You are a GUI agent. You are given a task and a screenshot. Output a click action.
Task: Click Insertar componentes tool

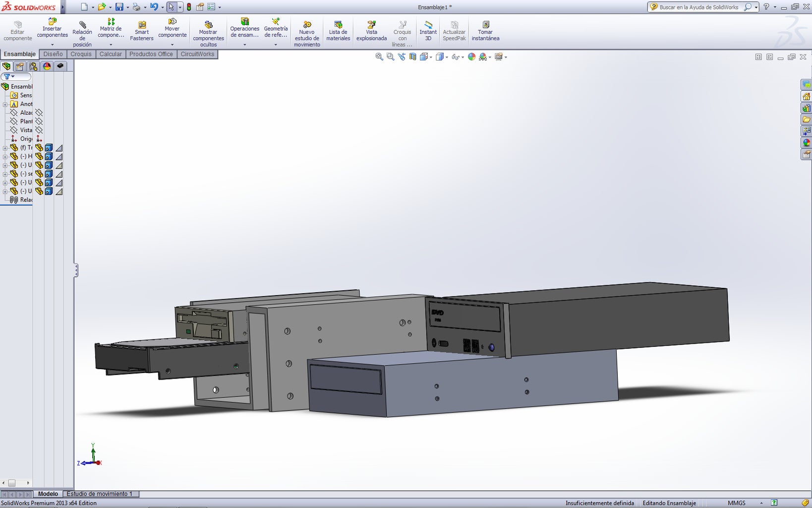tap(52, 29)
